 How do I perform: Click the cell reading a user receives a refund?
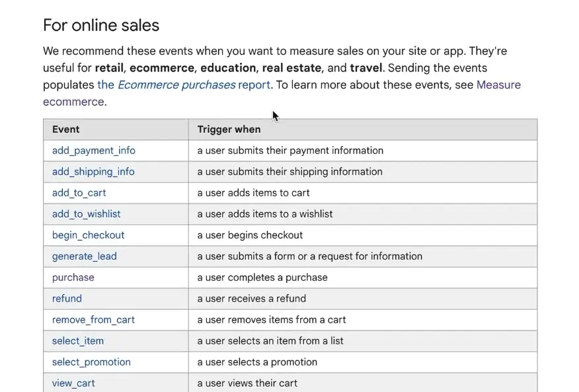[x=251, y=298]
